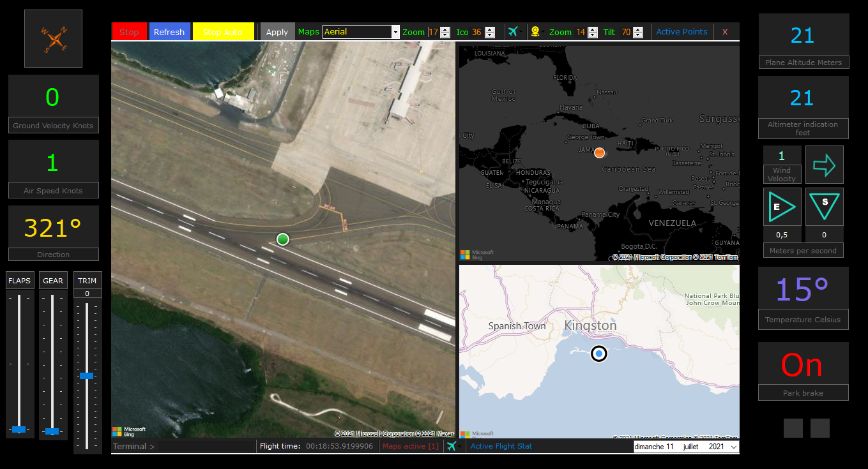
Task: Click the GEAR label button
Action: pos(53,280)
